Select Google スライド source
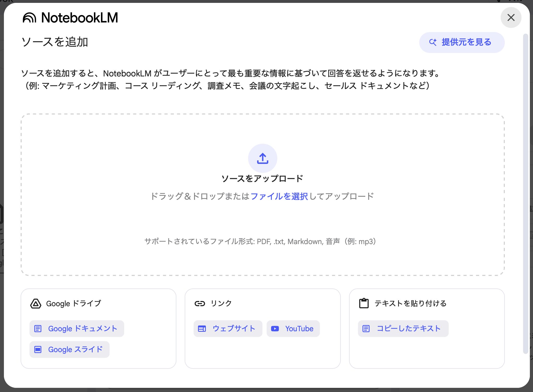 [69, 349]
